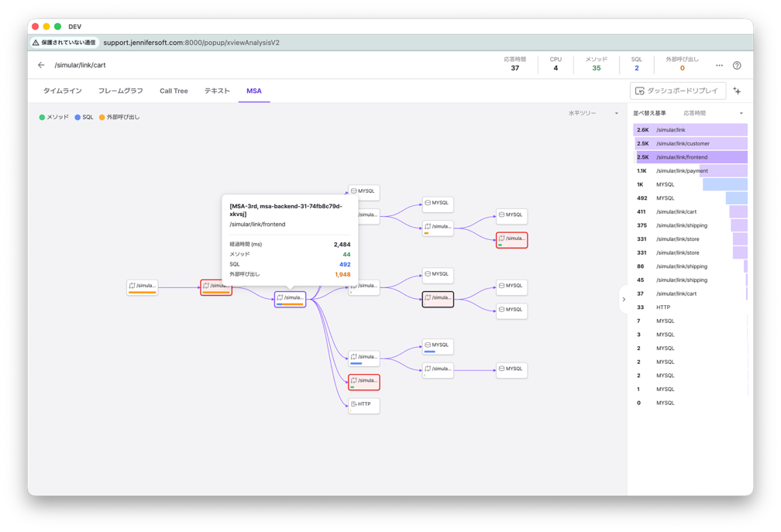Select /simular/link/payment row in list
This screenshot has height=532, width=781.
[x=682, y=170]
